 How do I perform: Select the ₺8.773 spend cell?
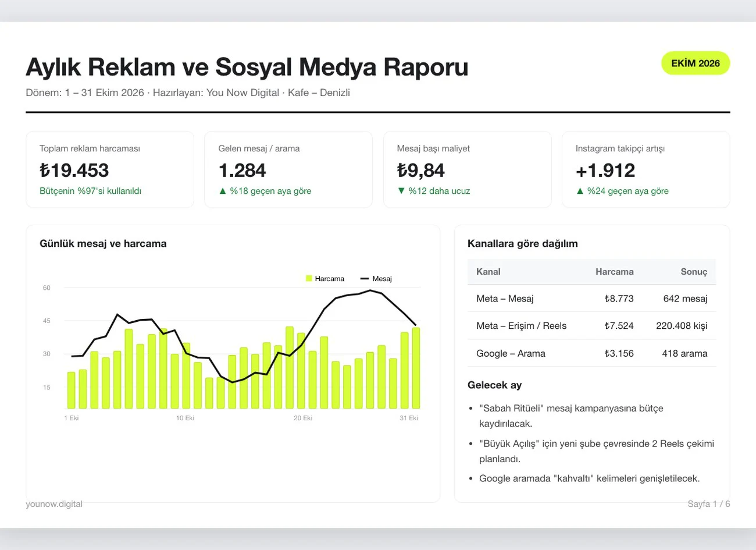coord(619,299)
